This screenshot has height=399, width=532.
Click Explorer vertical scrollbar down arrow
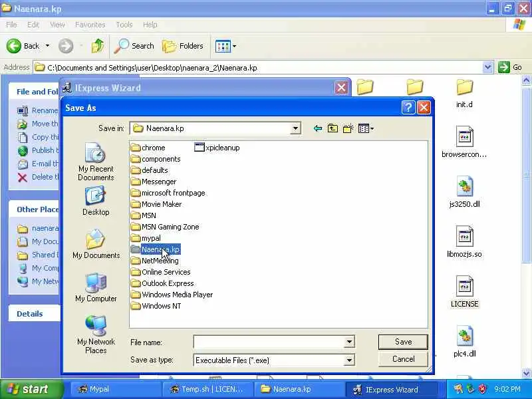pos(526,374)
